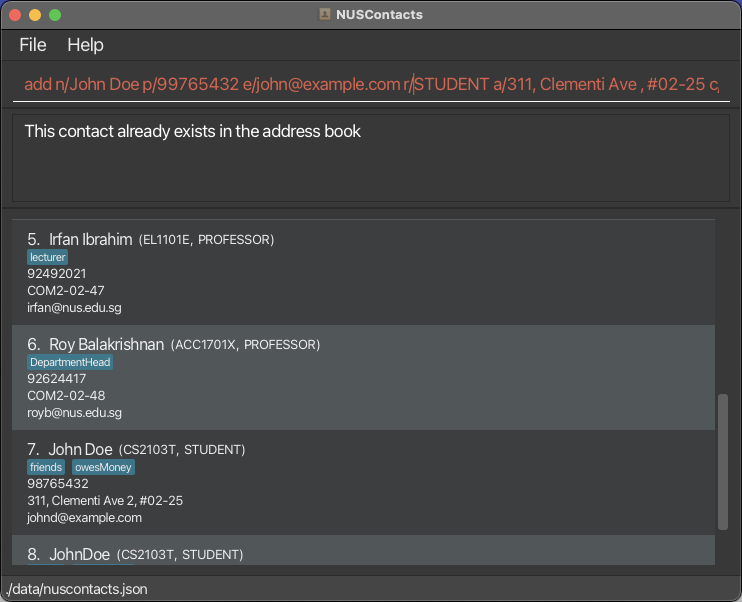
Task: Click the (ACC1701X, PROFESSOR) label
Action: 245,345
